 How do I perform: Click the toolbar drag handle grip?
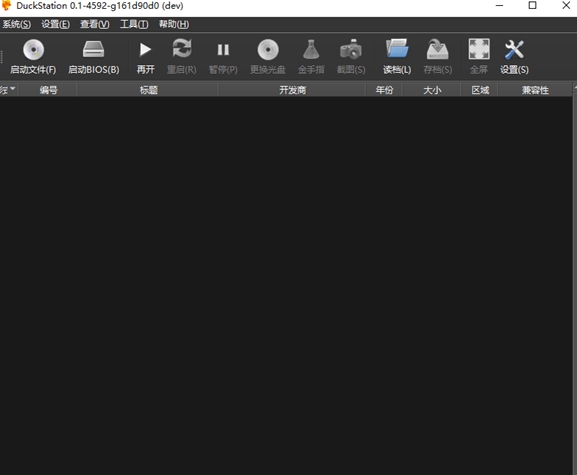(1, 57)
